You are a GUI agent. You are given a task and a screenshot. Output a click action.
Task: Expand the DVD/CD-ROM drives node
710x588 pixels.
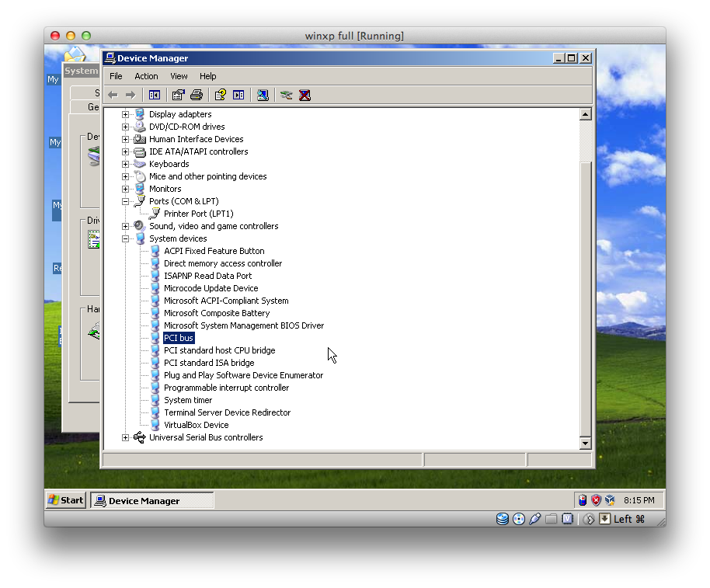click(125, 127)
